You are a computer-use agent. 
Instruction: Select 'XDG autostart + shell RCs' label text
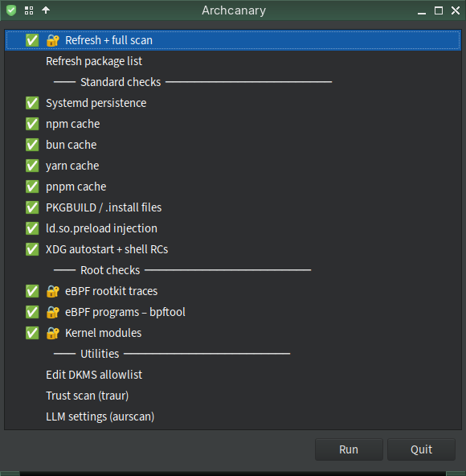pyautogui.click(x=107, y=249)
